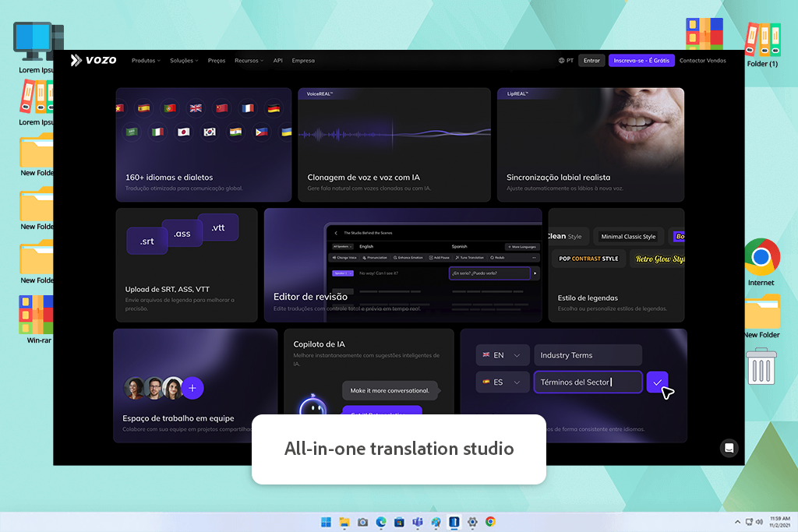Show hidden tray icons chevron
The height and width of the screenshot is (532, 798).
737,522
